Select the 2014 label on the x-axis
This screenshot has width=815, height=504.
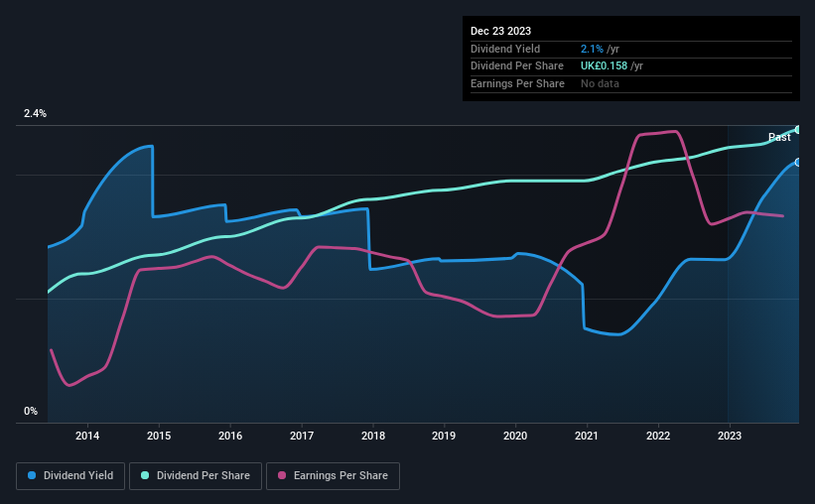(x=87, y=436)
